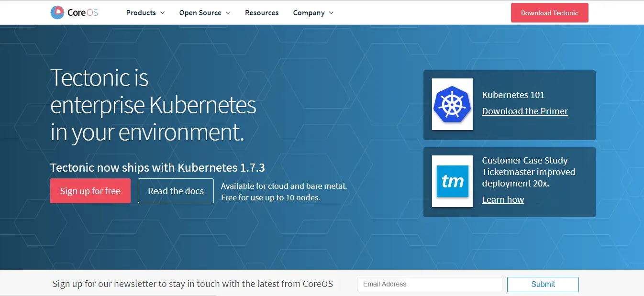Follow the Learn how link
644x296 pixels.
point(503,200)
